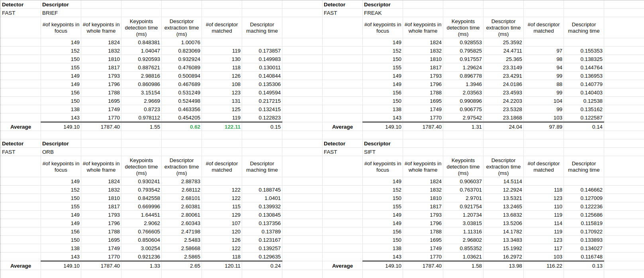Select cell containing 0.170922

[x=584, y=231]
